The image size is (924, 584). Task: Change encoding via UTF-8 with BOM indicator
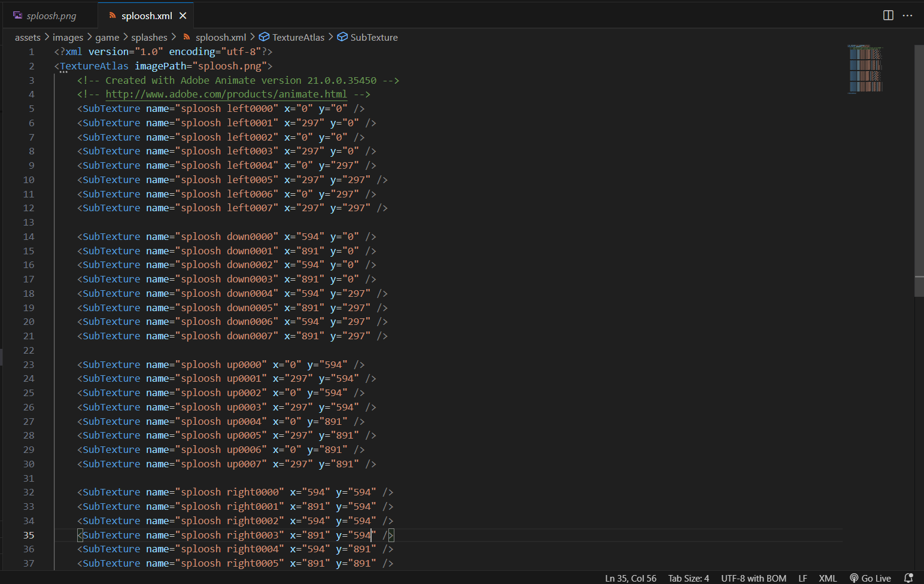(753, 577)
